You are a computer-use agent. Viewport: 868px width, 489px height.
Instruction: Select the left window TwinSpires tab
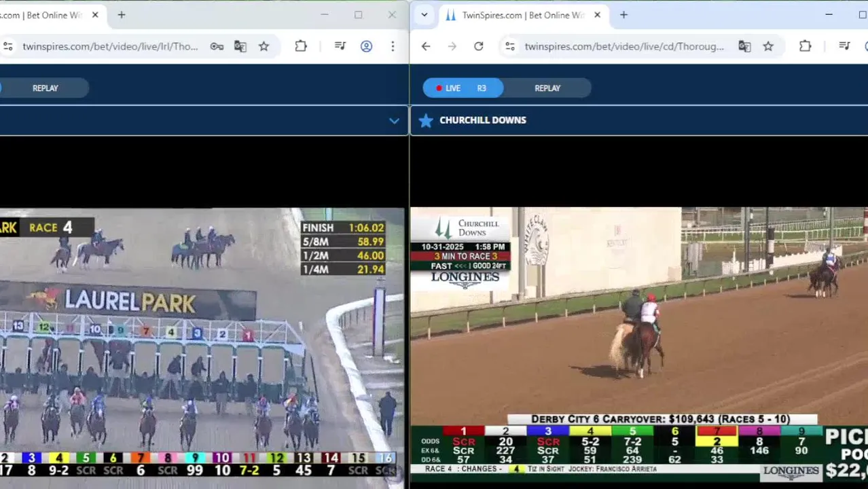(51, 14)
